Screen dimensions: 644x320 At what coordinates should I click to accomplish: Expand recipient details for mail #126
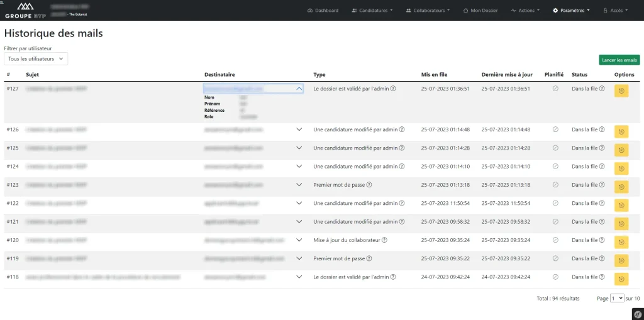pyautogui.click(x=299, y=130)
